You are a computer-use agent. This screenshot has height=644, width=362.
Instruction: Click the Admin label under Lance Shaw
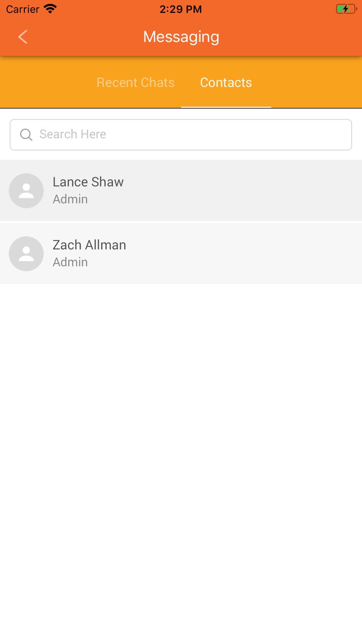[70, 199]
